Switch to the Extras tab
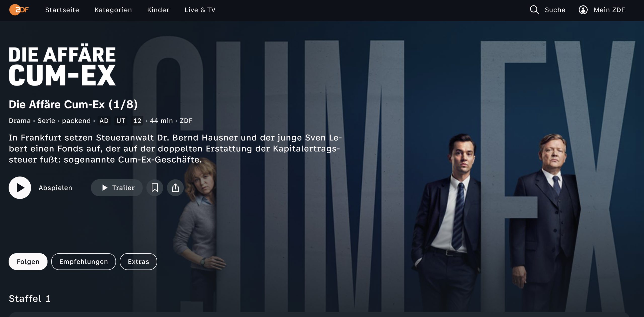 [x=138, y=262]
